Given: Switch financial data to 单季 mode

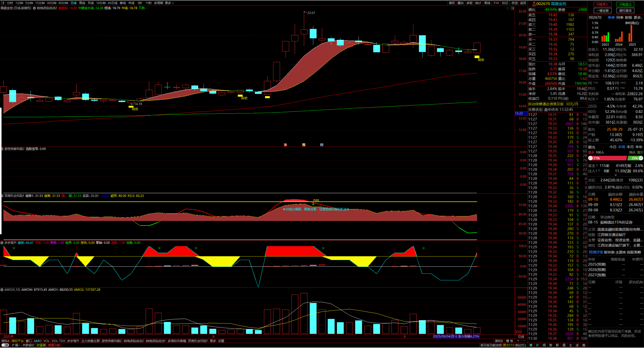Looking at the screenshot, I should click(x=611, y=17).
